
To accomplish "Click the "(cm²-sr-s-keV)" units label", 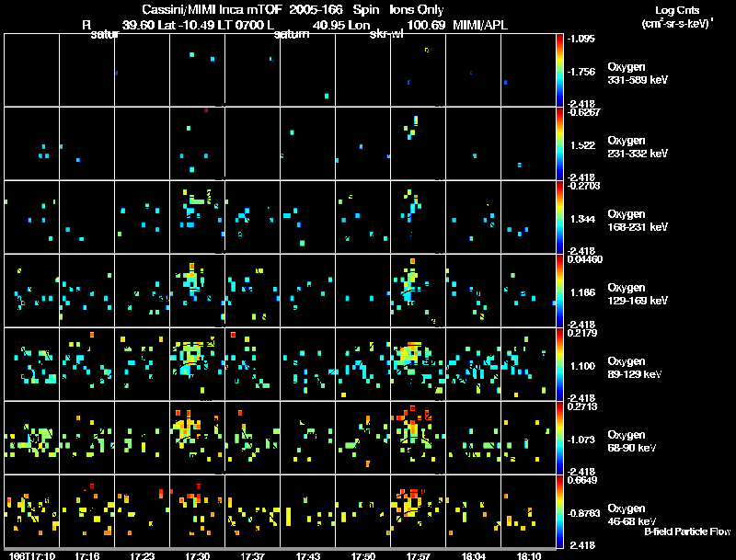I will coord(677,24).
